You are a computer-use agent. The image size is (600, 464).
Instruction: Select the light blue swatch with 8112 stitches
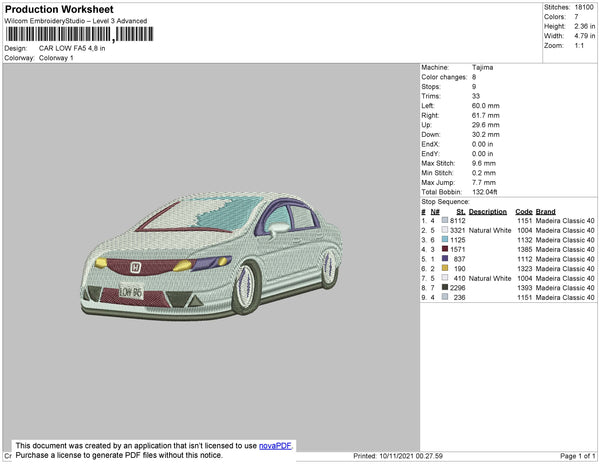(445, 221)
